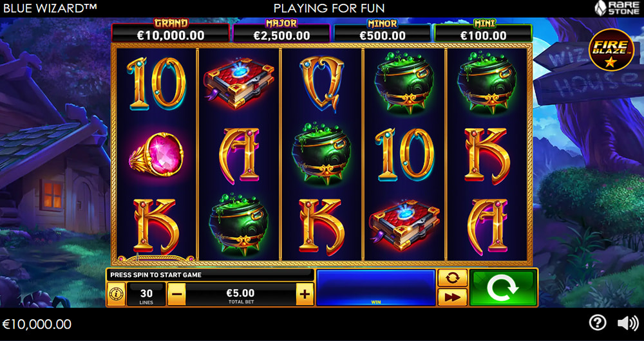The height and width of the screenshot is (341, 644).
Task: Open the help question mark icon
Action: (597, 324)
